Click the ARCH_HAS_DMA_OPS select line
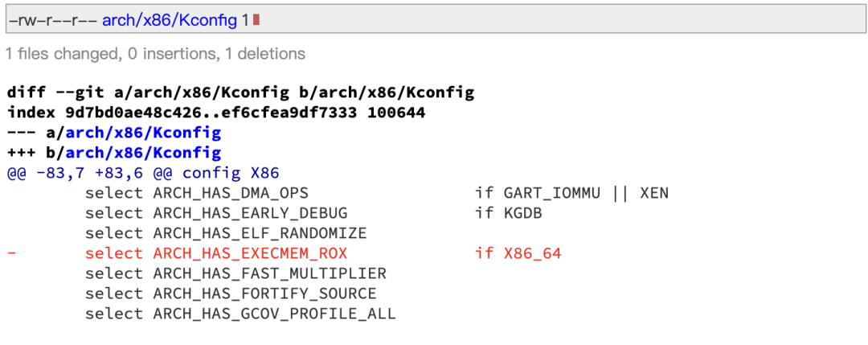 (x=196, y=193)
